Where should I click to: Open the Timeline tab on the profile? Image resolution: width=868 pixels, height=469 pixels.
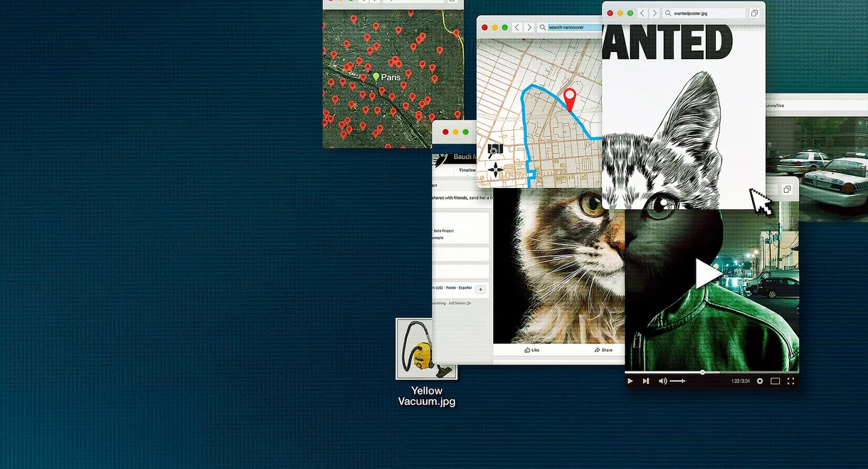pyautogui.click(x=467, y=170)
